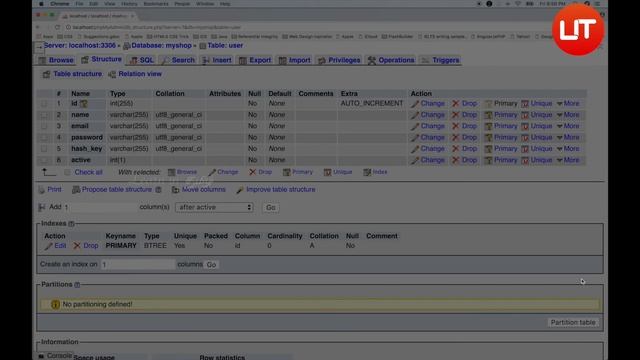640x360 pixels.
Task: Click the Partition table button
Action: pos(573,322)
